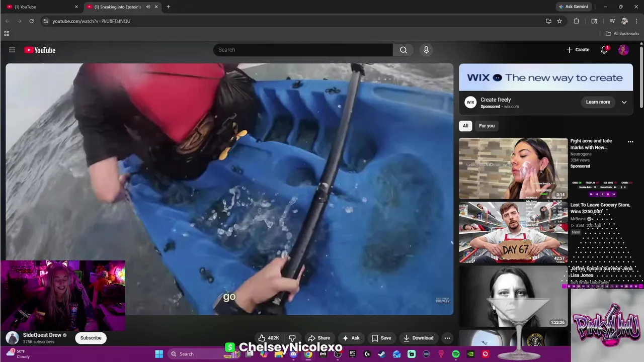Bookmark this page with the star
644x362 pixels.
[559, 21]
